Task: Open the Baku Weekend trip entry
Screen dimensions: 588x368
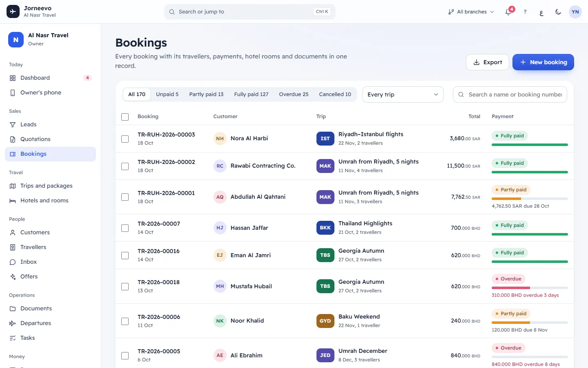Action: 359,317
